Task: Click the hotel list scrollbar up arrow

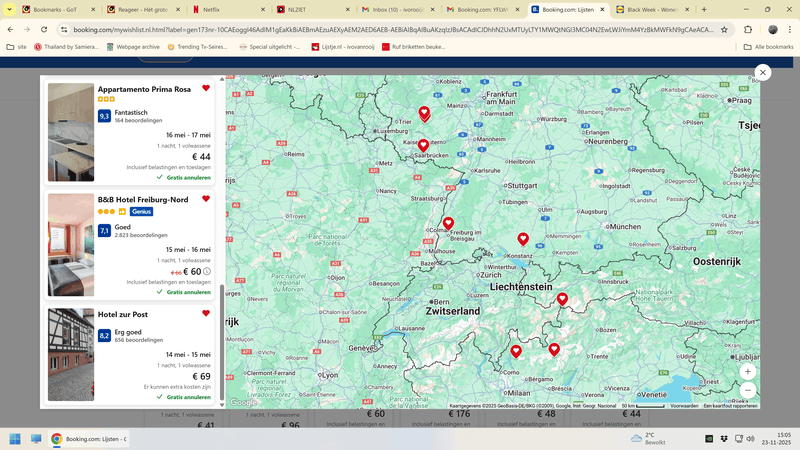Action: pos(222,79)
